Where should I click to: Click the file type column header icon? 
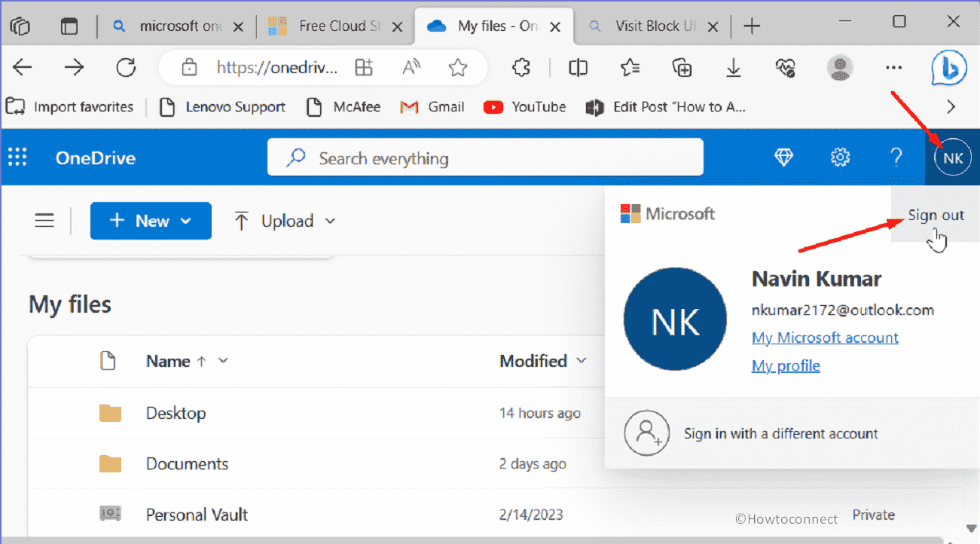click(109, 361)
